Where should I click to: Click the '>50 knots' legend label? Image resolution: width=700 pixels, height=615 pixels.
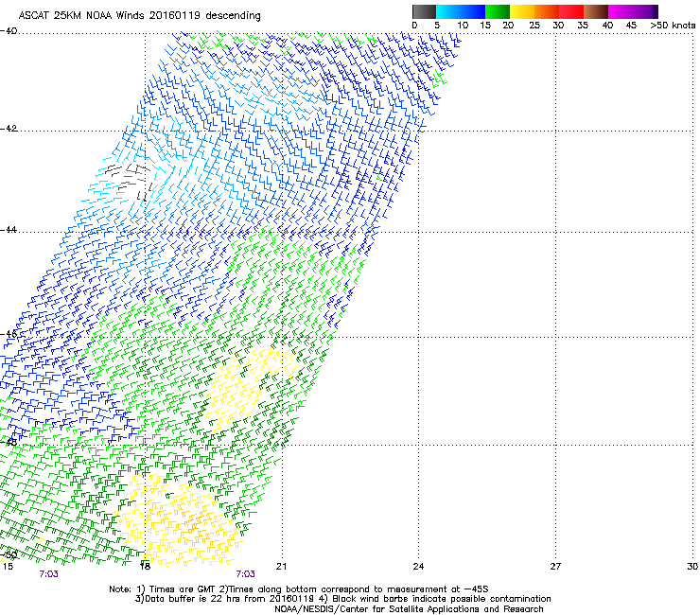click(x=673, y=26)
